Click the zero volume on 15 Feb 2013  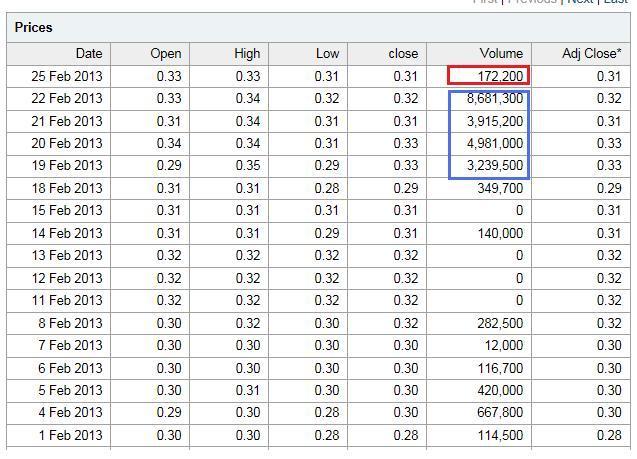519,210
